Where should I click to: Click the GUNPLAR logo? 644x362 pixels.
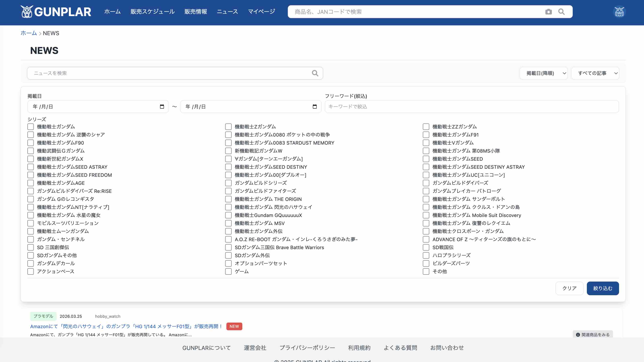(56, 12)
